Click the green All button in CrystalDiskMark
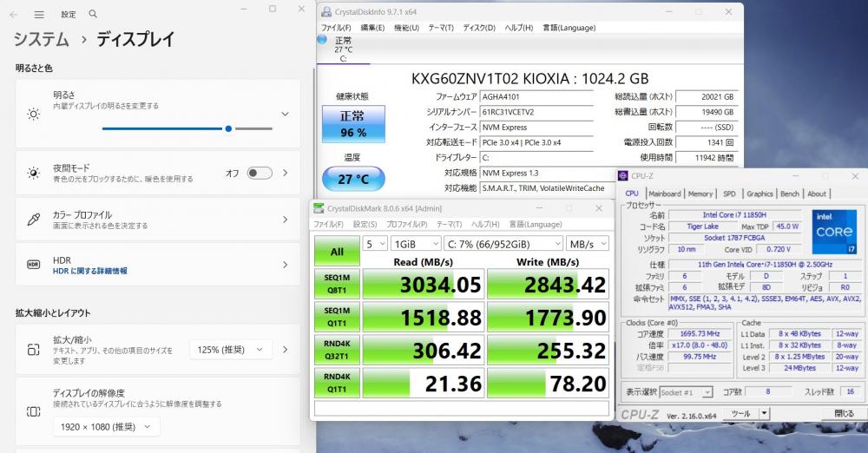Screen dimensions: 868x453 tap(337, 252)
